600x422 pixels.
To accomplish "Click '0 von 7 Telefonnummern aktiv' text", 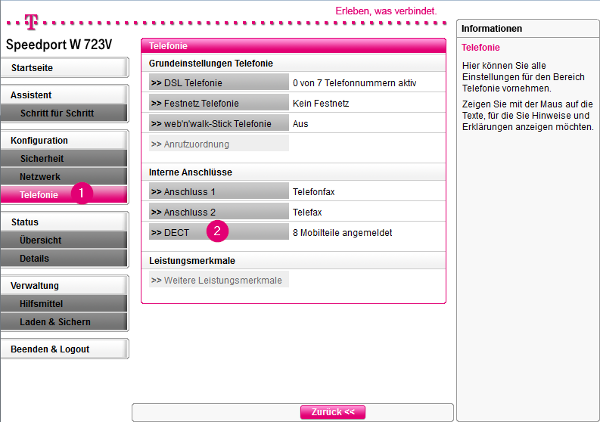I will (354, 83).
